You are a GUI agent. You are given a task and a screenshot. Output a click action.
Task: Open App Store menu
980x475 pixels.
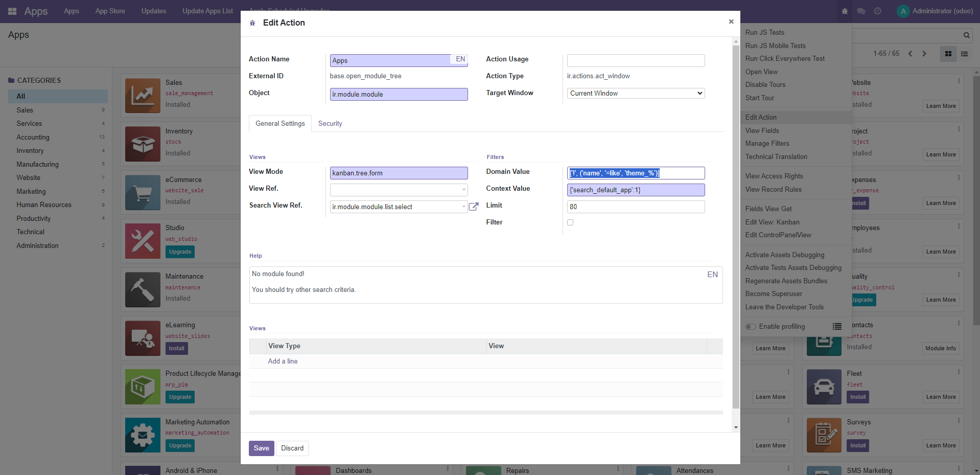[x=110, y=11]
